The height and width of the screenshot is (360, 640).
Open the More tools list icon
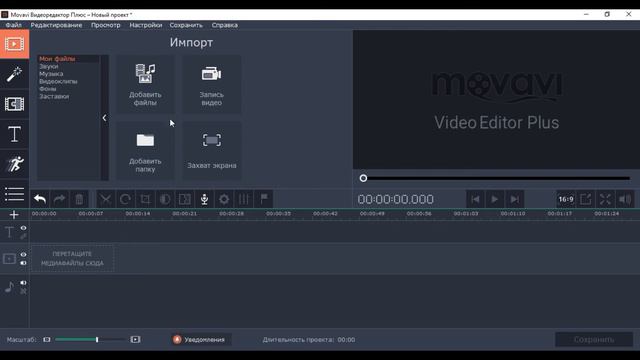click(14, 194)
